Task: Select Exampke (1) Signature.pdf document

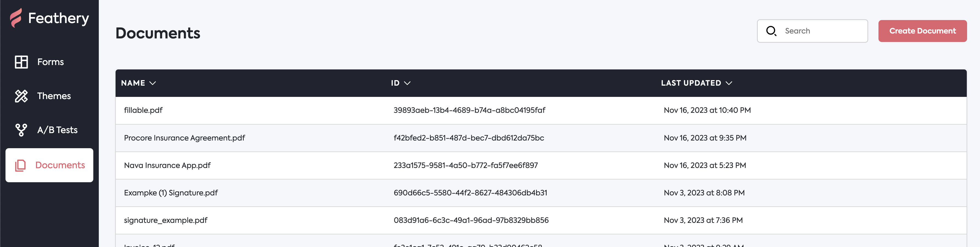Action: (171, 193)
